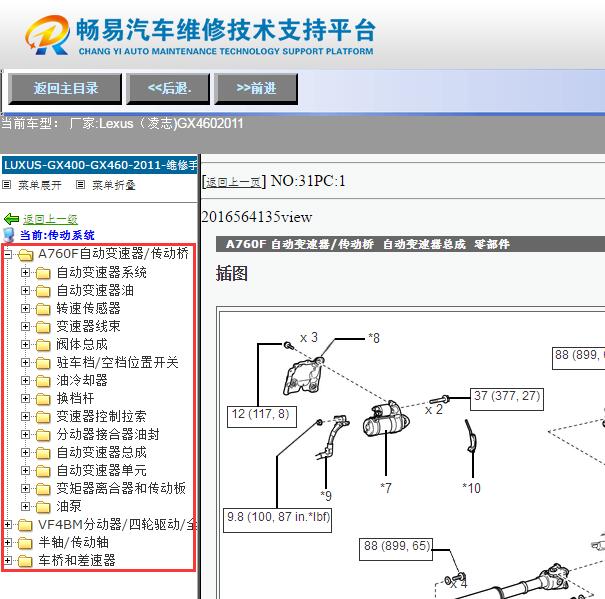Click the 自动变速器单元 folder icon
The width and height of the screenshot is (605, 599).
tap(43, 471)
